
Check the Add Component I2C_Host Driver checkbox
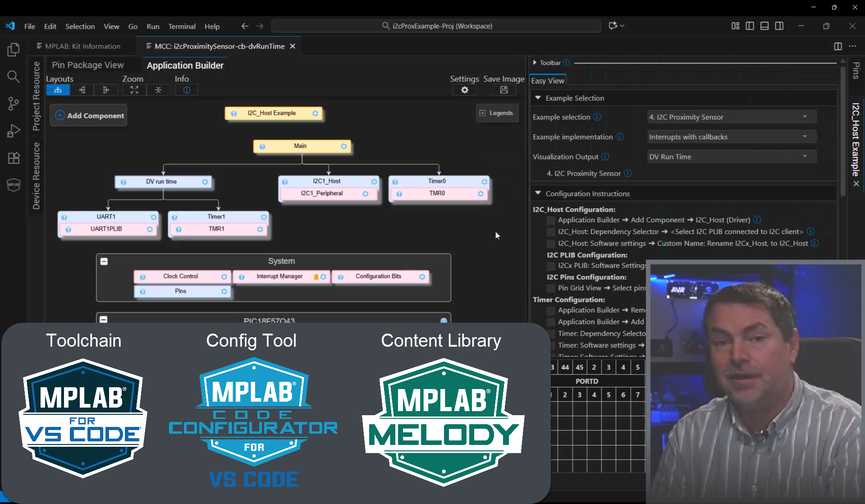(x=550, y=220)
